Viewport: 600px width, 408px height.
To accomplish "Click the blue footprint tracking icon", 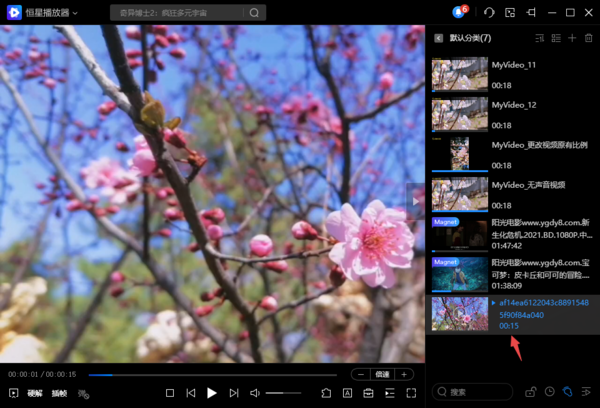I will click(x=567, y=392).
